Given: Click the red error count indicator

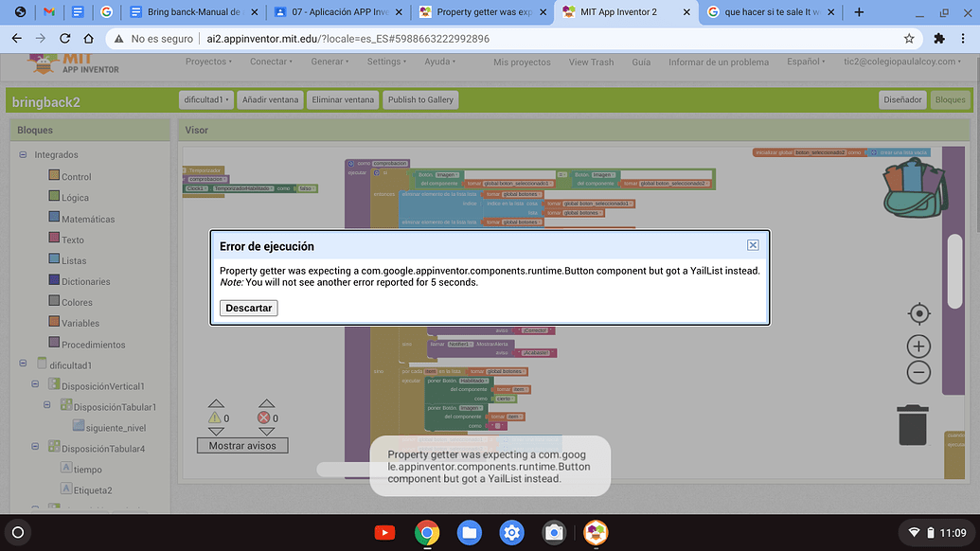Looking at the screenshot, I should click(266, 417).
